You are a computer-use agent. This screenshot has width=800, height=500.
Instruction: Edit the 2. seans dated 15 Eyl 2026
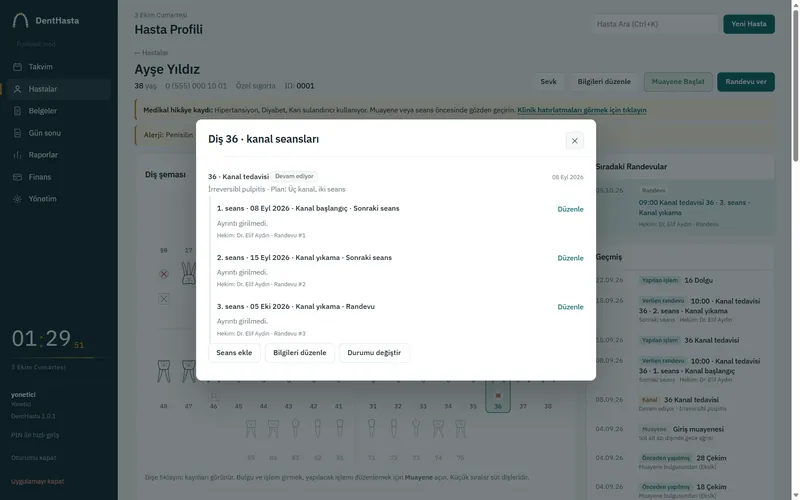pos(570,258)
